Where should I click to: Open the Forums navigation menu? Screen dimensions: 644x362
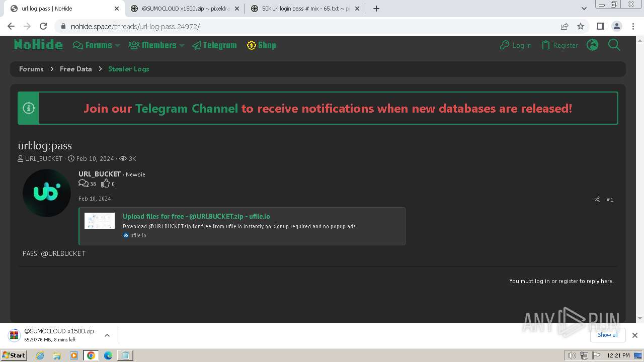coord(93,45)
